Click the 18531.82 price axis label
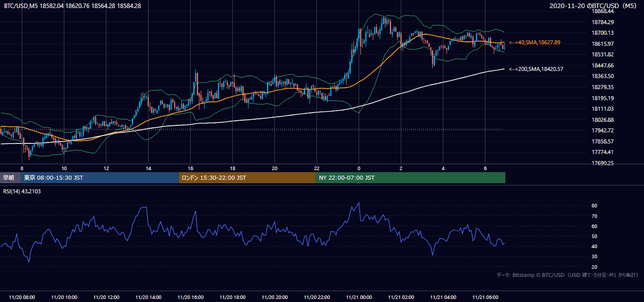The width and height of the screenshot is (644, 302). [603, 54]
